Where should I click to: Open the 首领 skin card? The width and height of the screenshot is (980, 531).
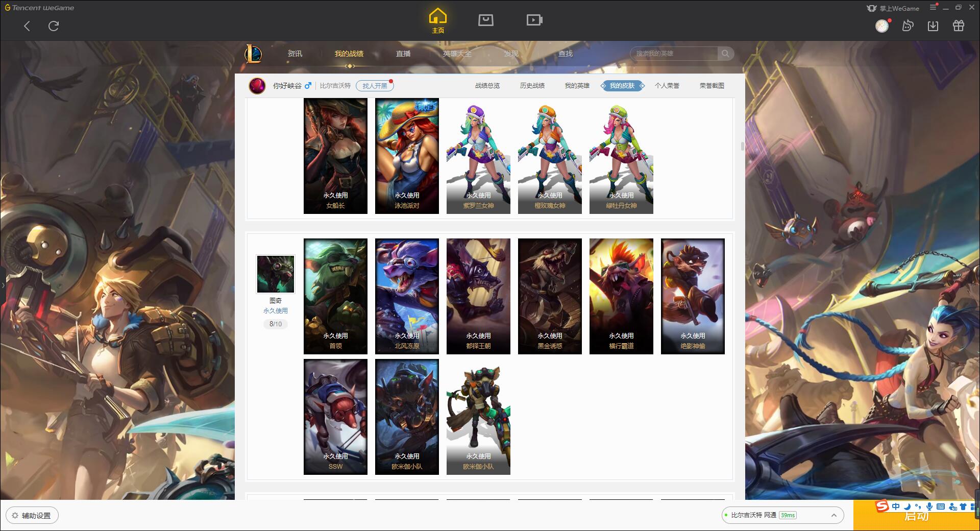pyautogui.click(x=335, y=296)
